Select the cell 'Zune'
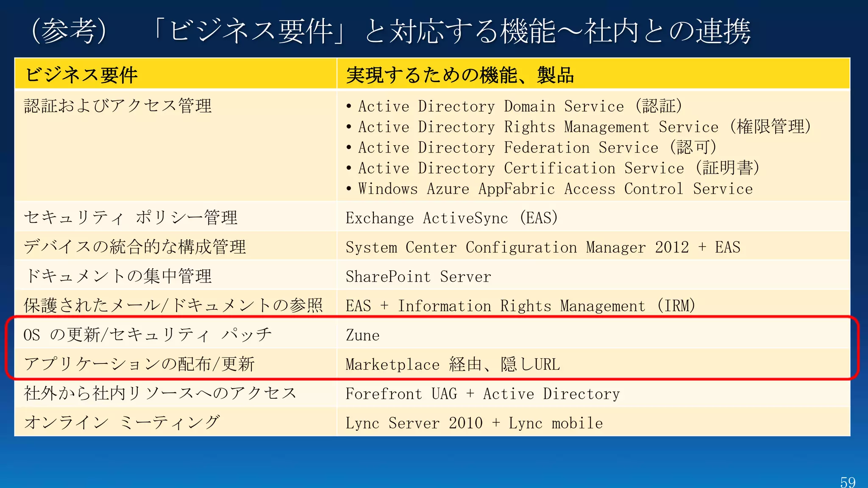 pos(594,334)
